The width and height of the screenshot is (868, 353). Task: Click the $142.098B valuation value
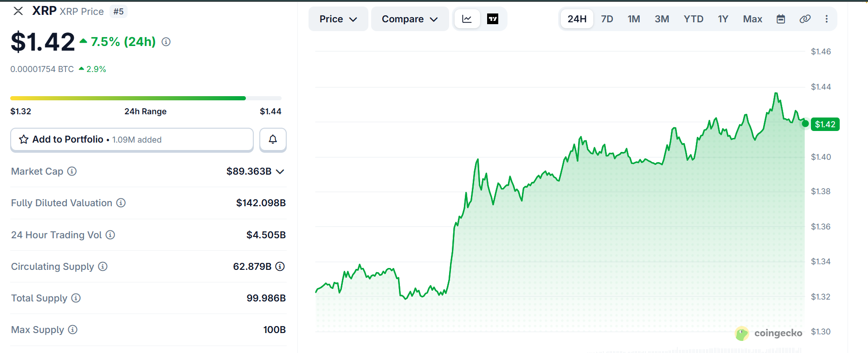261,203
